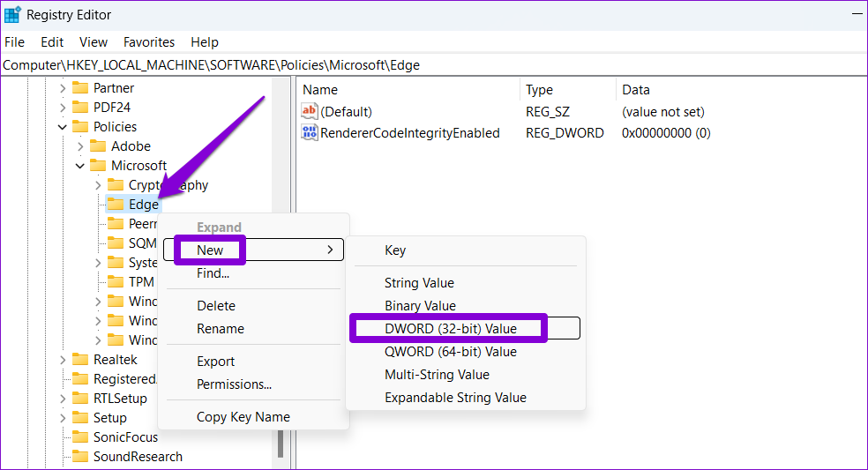Click the Type column header

point(539,90)
